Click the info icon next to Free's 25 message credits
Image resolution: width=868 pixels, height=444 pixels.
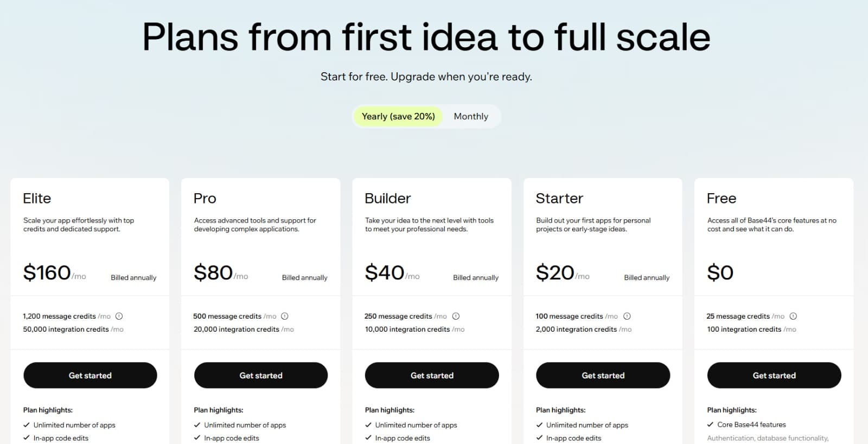(794, 316)
